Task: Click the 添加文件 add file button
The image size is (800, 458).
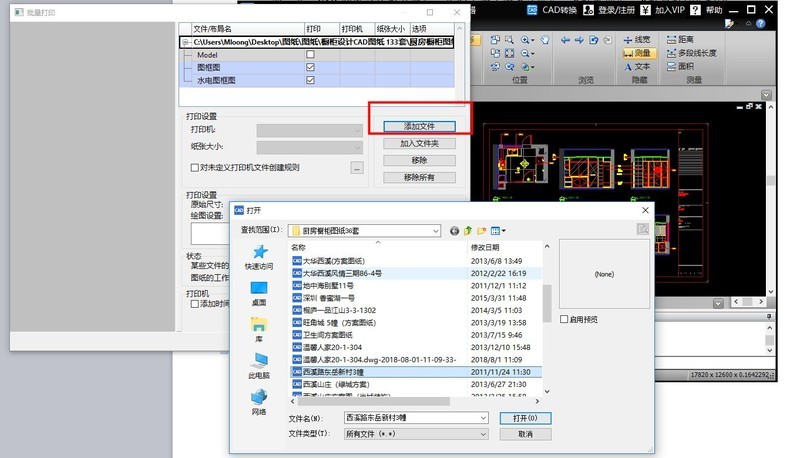Action: point(419,127)
